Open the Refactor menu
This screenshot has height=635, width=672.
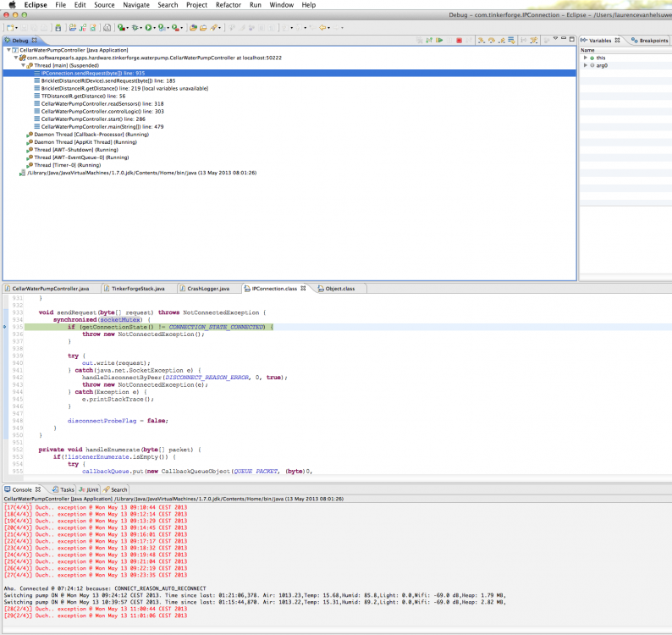pyautogui.click(x=228, y=5)
